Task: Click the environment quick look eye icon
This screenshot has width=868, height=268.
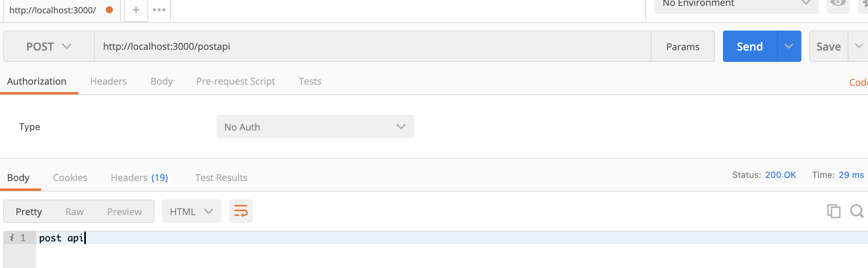Action: click(x=838, y=4)
